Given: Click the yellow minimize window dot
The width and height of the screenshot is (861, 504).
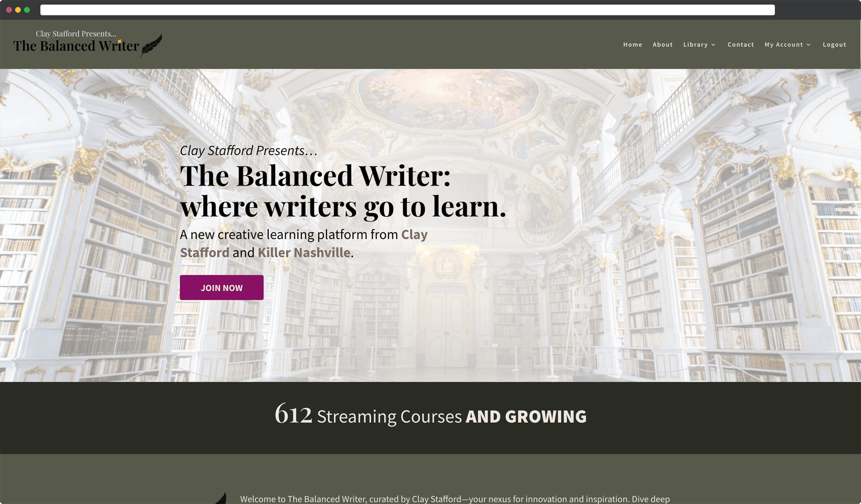Looking at the screenshot, I should coord(18,10).
